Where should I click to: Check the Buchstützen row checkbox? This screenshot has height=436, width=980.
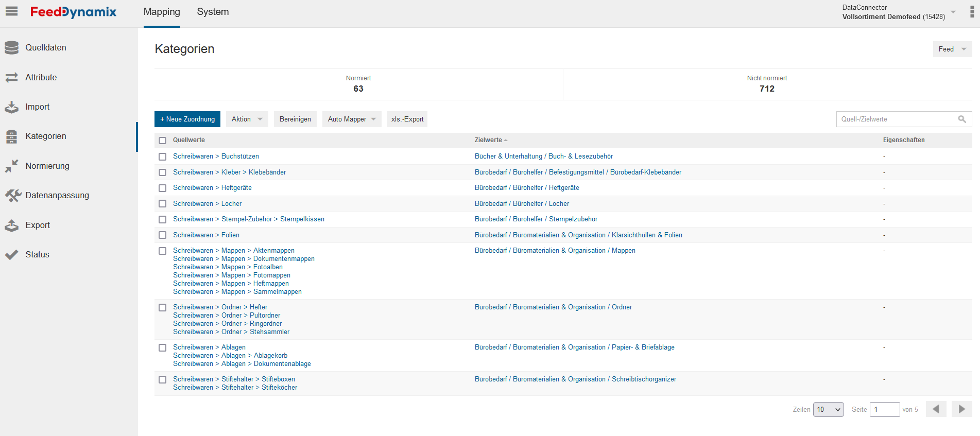[x=163, y=156]
